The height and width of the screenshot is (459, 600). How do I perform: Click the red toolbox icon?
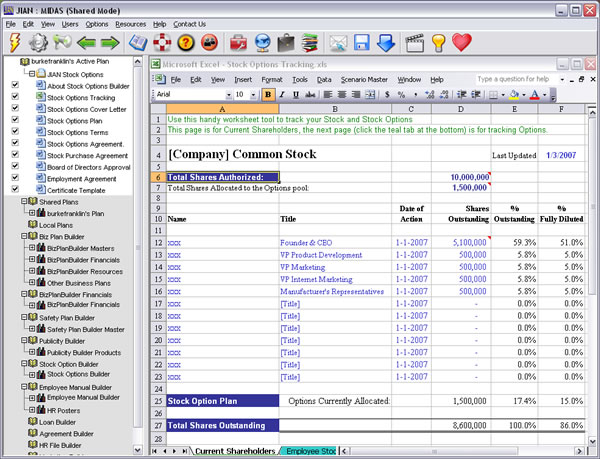click(x=238, y=42)
